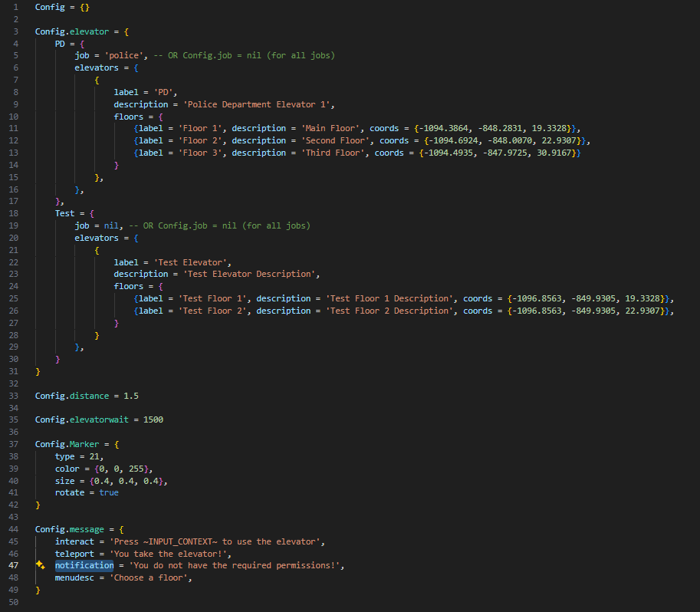Click the highlighted word notification
Image resolution: width=700 pixels, height=612 pixels.
[x=84, y=565]
